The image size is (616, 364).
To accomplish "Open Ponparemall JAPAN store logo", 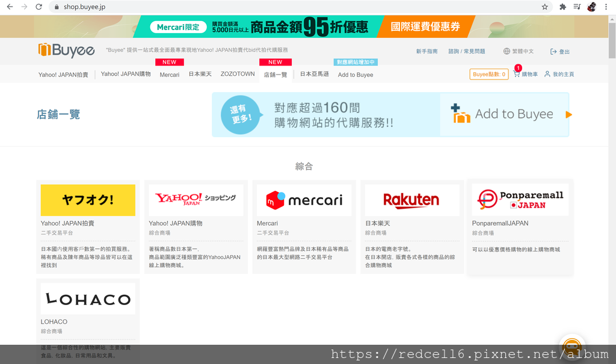I will point(520,200).
